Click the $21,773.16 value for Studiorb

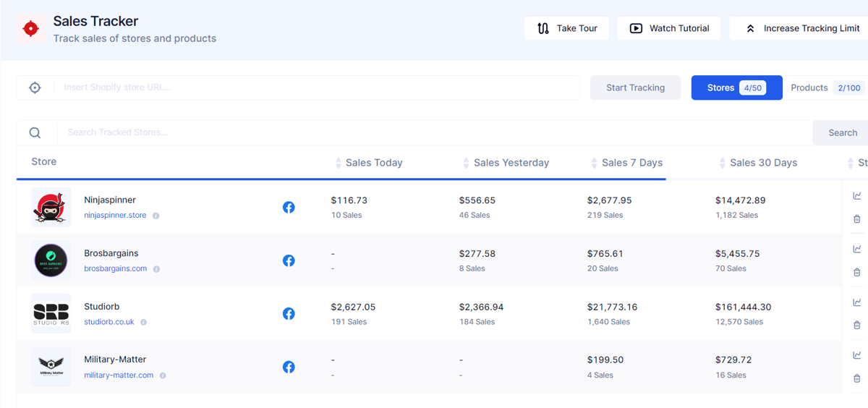pos(613,307)
